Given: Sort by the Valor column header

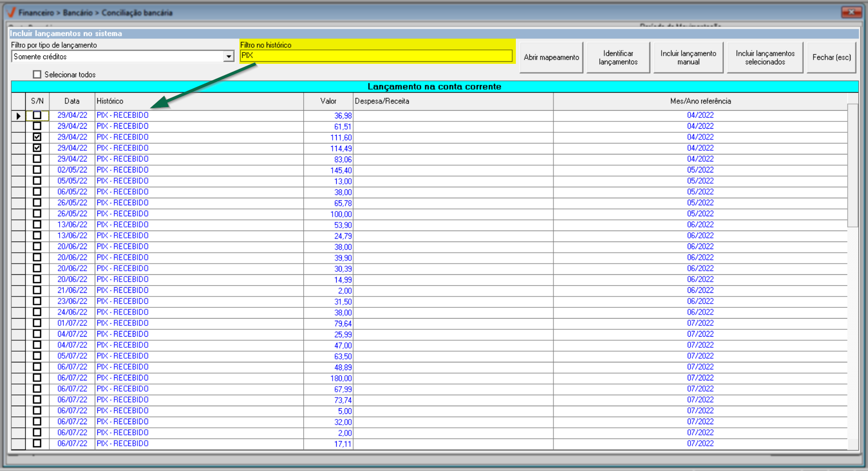Looking at the screenshot, I should 328,101.
